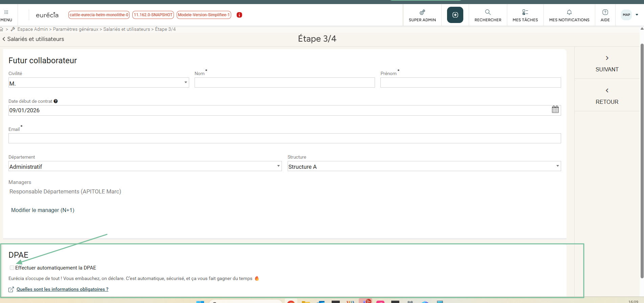Screen dimensions: 644x303
Task: Click into the Email input field
Action: (x=284, y=138)
